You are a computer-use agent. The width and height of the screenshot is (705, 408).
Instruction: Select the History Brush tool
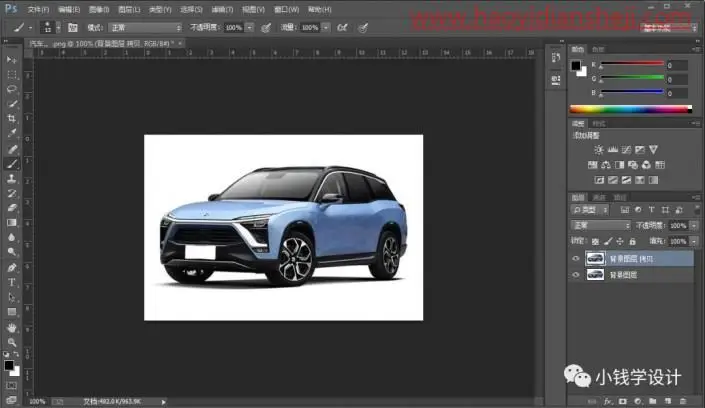(x=12, y=193)
